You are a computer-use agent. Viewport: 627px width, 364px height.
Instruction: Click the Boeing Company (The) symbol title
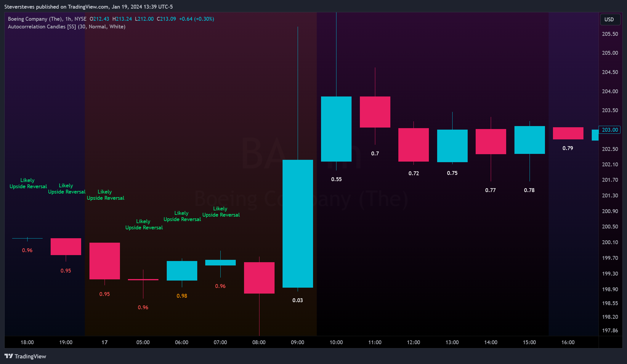pos(35,19)
